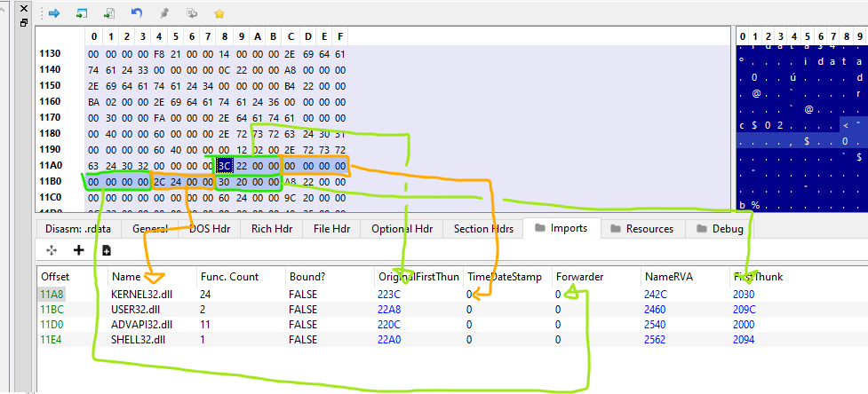The image size is (868, 394).
Task: Follow FirstThunk value 2000
Action: [x=744, y=325]
